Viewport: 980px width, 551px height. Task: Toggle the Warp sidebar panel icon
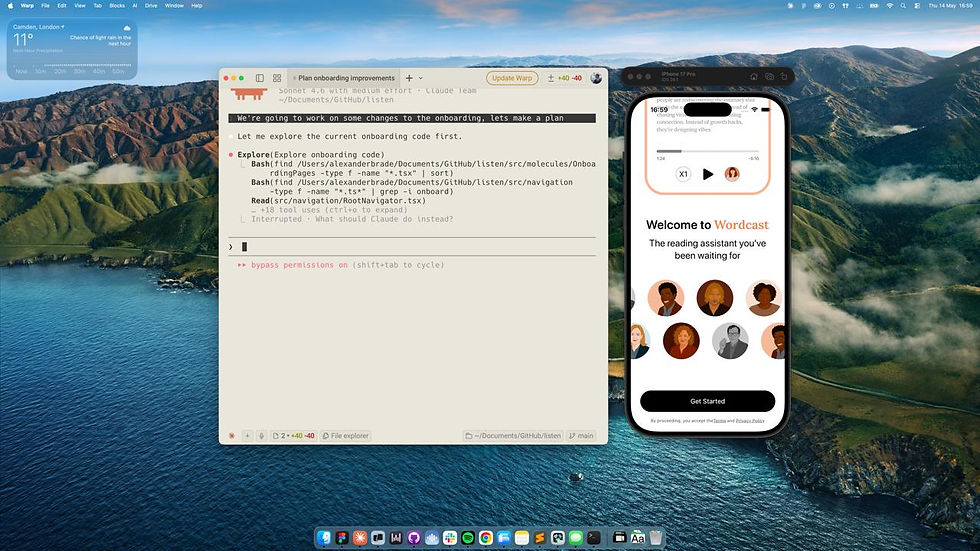click(259, 78)
